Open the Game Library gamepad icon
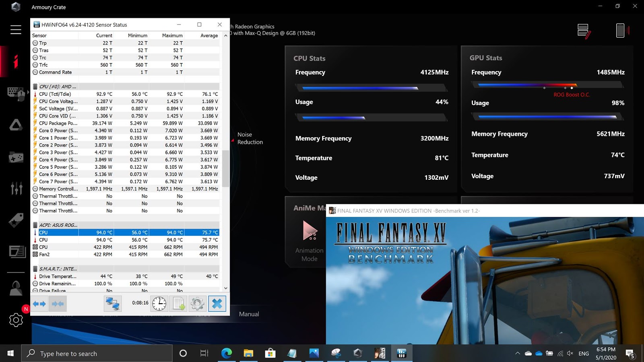The height and width of the screenshot is (362, 644). (16, 157)
